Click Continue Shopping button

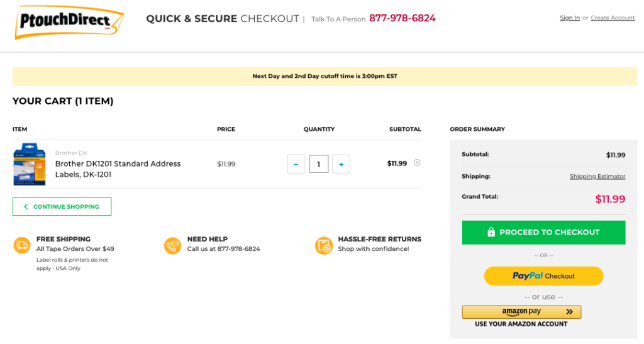pos(62,206)
